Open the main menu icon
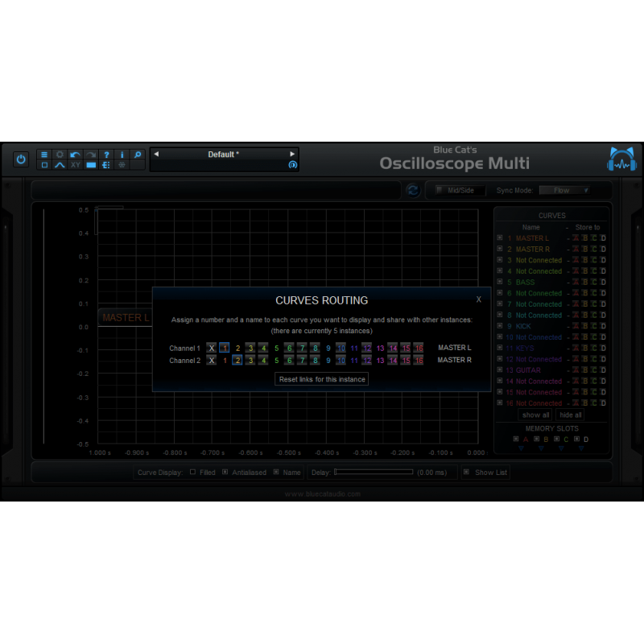The width and height of the screenshot is (644, 644). (x=44, y=154)
